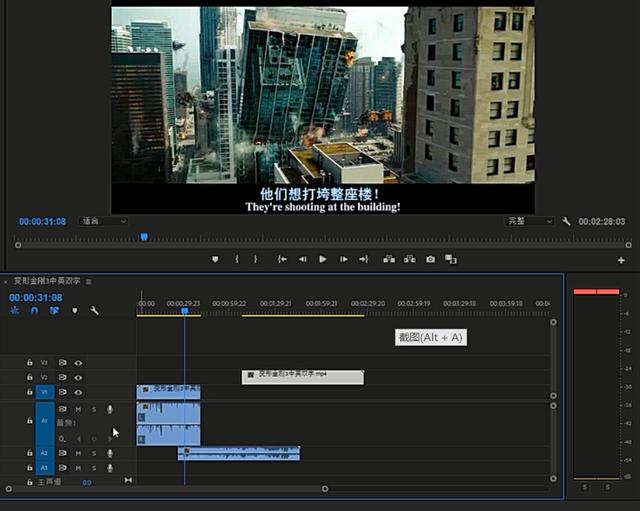This screenshot has width=640, height=511.
Task: Select the 变形金刚3中英双字 sequence tab
Action: 46,282
